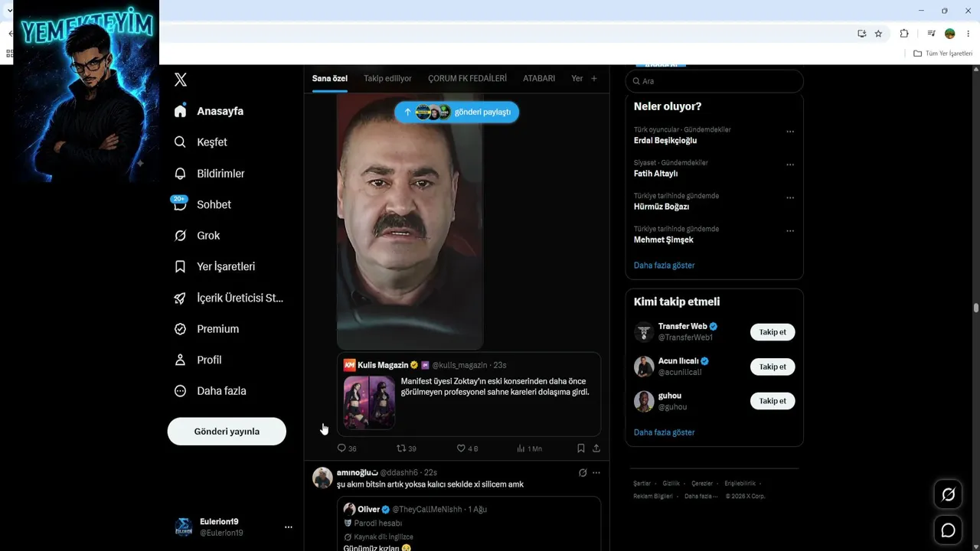
Task: Select the Sana özel tab
Action: 330,78
